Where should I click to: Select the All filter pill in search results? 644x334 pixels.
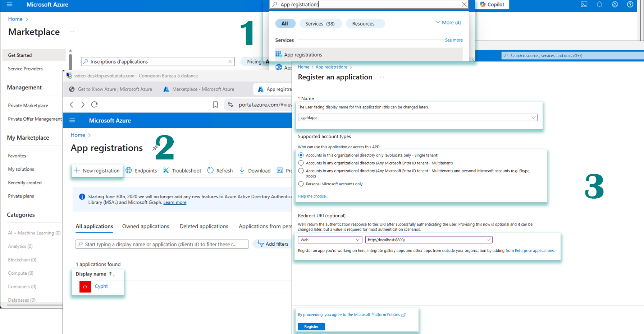[285, 23]
